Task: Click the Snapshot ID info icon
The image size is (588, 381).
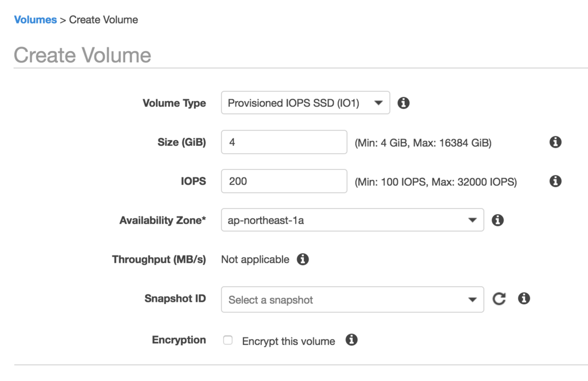Action: 524,299
